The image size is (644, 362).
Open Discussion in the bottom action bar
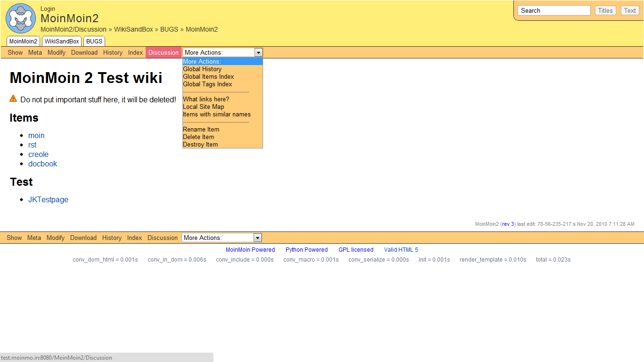(163, 238)
